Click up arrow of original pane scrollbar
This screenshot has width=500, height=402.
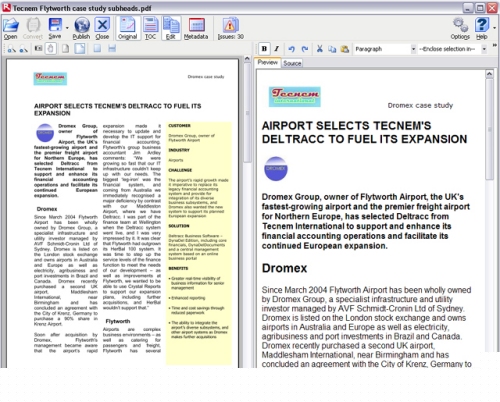[247, 59]
